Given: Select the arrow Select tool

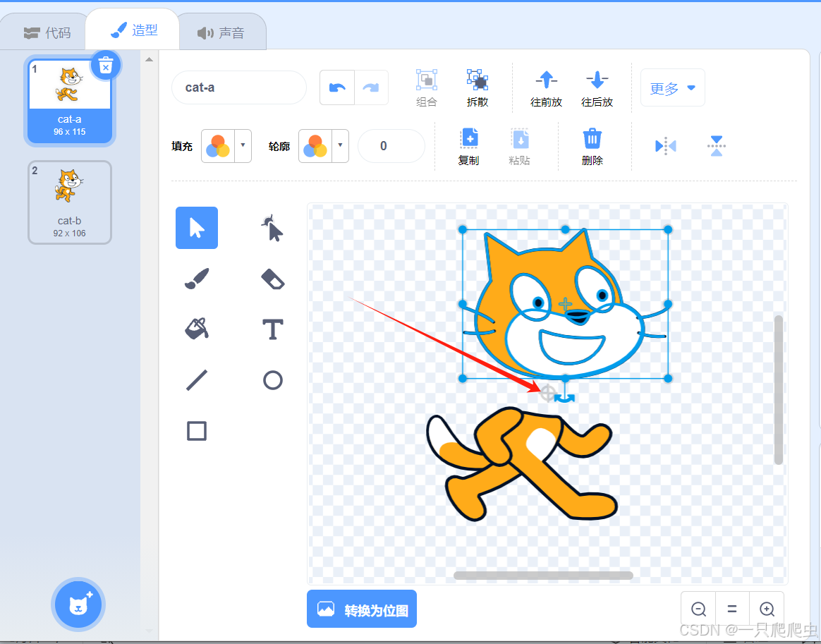Looking at the screenshot, I should [196, 228].
